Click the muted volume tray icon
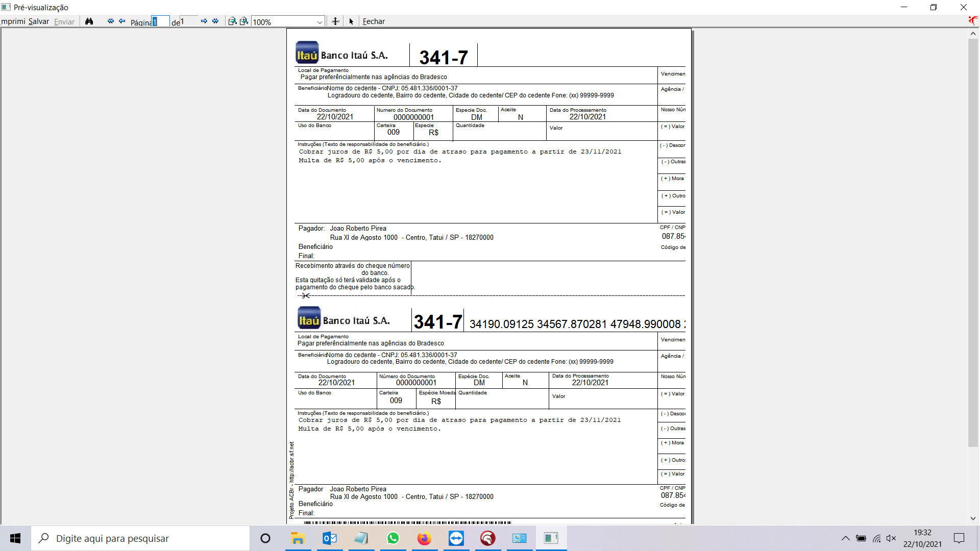Image resolution: width=980 pixels, height=551 pixels. coord(892,538)
